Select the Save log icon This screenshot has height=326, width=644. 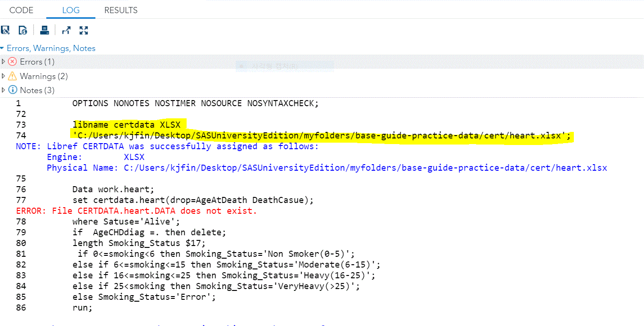click(x=5, y=30)
